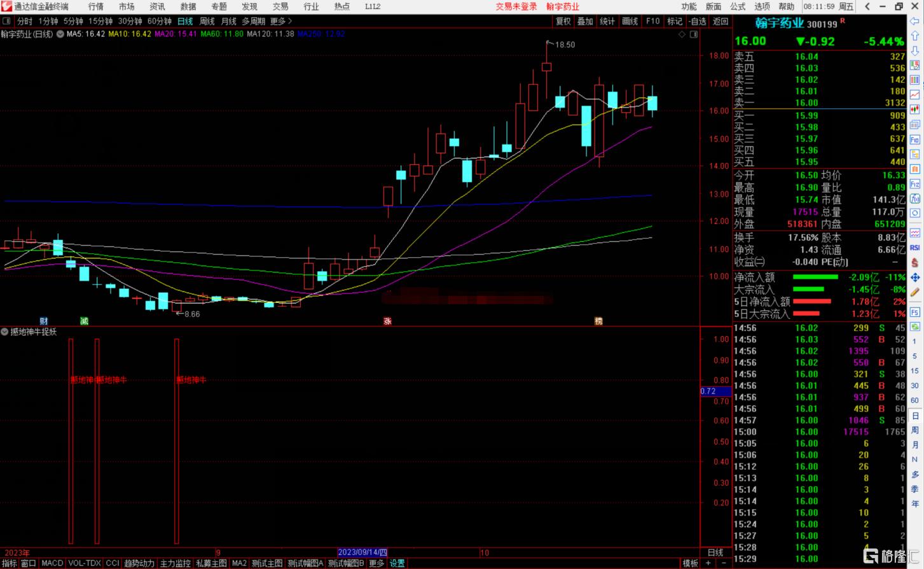
Task: Select the candlestick chart icon in sidebar
Action: tap(915, 109)
